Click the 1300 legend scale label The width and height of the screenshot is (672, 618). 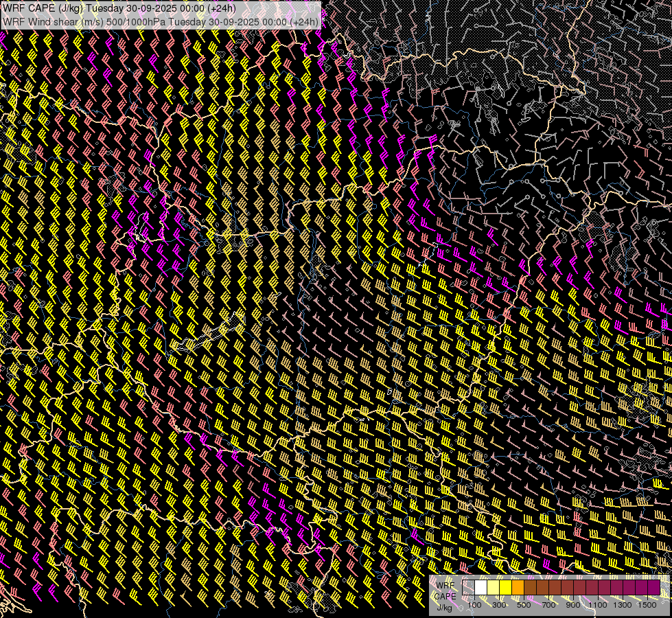tap(623, 605)
